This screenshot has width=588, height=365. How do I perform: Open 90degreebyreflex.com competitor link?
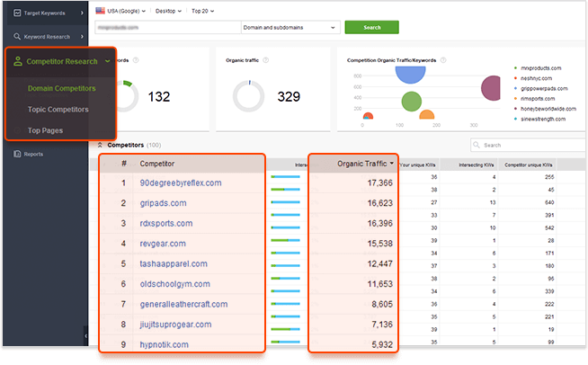[181, 182]
